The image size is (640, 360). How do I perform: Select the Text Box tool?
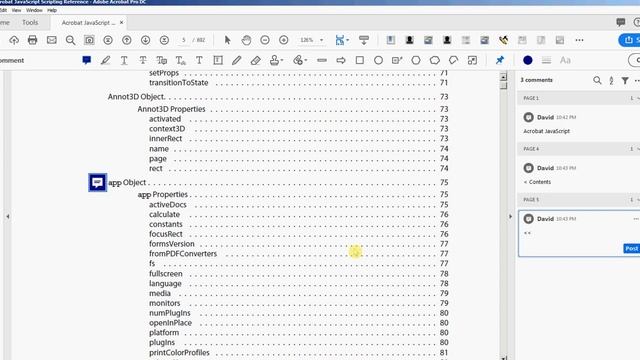(x=218, y=60)
